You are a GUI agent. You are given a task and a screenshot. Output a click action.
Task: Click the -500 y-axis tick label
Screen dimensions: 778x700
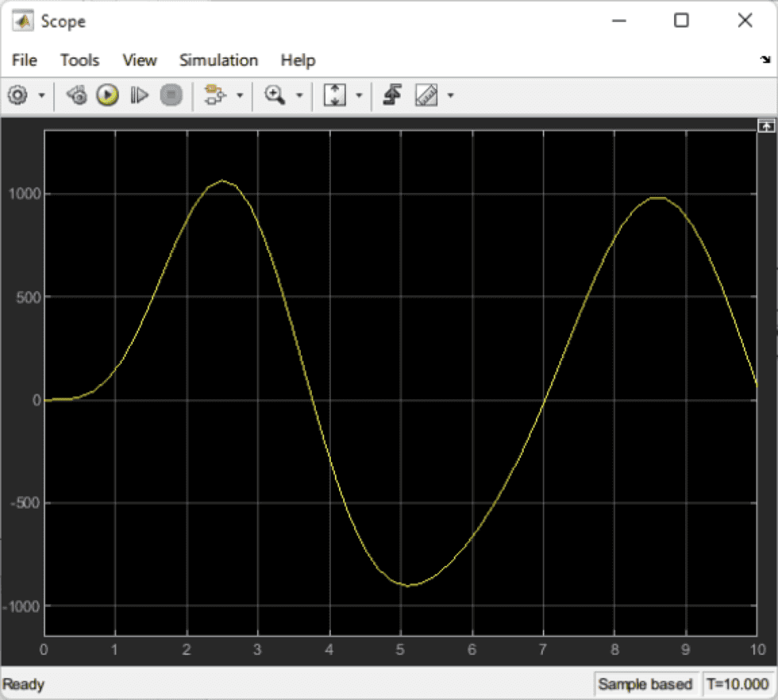25,503
